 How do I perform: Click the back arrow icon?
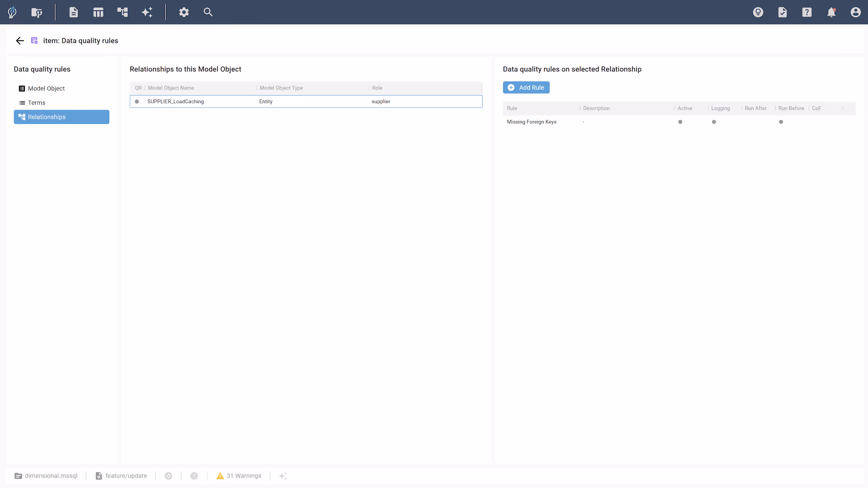coord(20,41)
